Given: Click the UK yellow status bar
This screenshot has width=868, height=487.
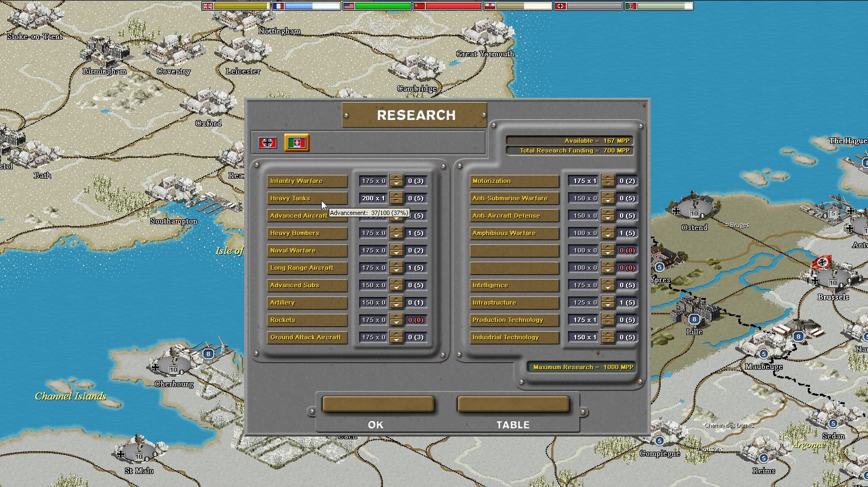Looking at the screenshot, I should [x=241, y=6].
